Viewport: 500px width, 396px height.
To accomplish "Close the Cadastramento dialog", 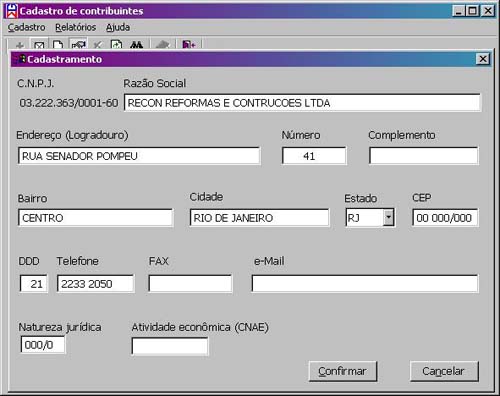I will [483, 59].
